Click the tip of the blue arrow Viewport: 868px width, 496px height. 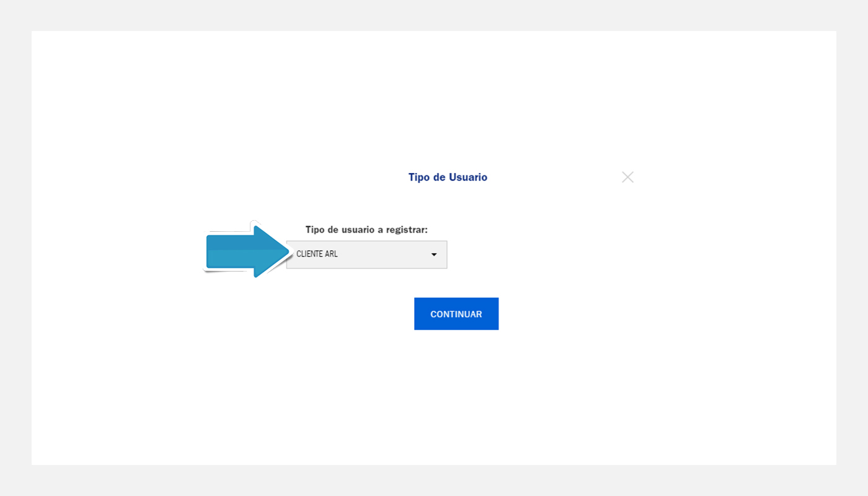click(288, 251)
